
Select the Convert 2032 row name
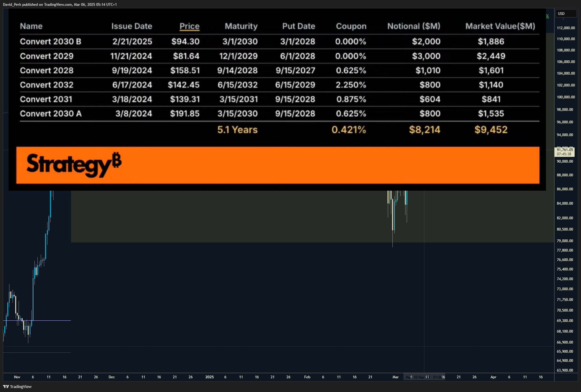pyautogui.click(x=47, y=85)
